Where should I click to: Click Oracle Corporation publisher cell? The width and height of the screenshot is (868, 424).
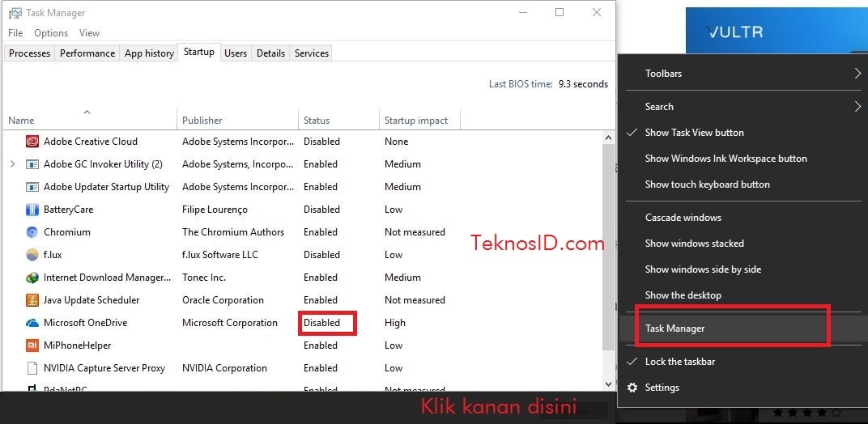pos(223,300)
